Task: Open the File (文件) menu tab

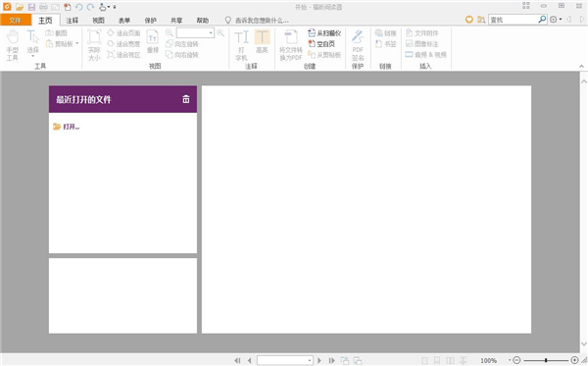Action: (16, 20)
